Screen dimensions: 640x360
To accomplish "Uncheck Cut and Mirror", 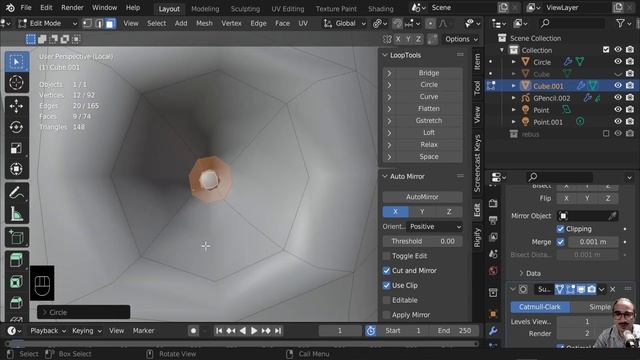I will 386,271.
